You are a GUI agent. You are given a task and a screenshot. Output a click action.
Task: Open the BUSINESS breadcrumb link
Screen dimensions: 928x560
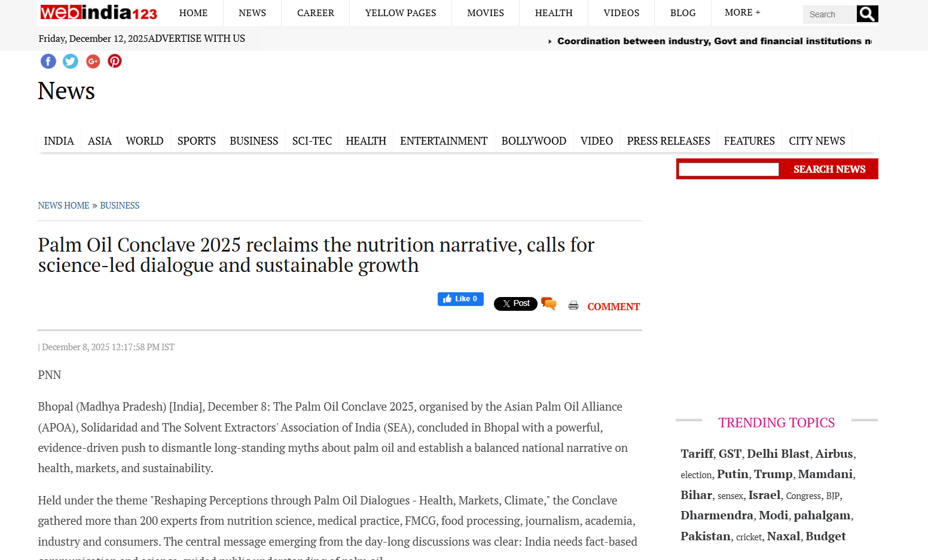[120, 206]
